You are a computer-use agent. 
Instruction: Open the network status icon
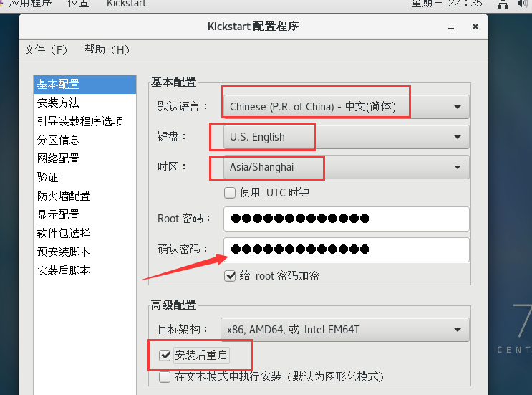point(503,4)
